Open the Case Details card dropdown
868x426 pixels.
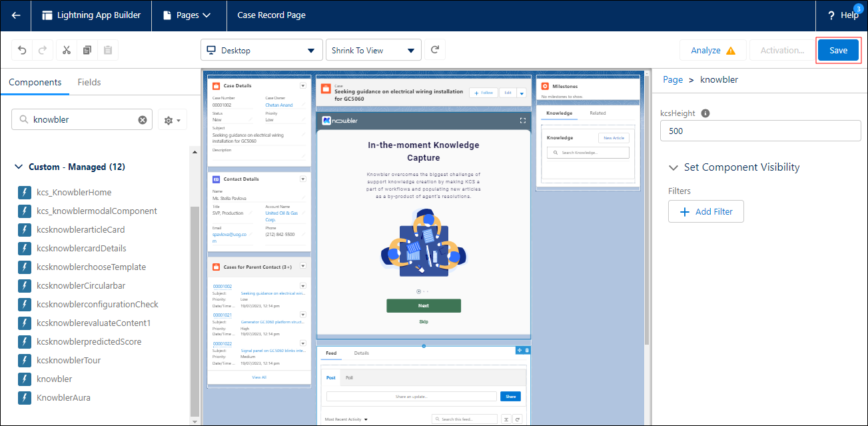tap(303, 86)
